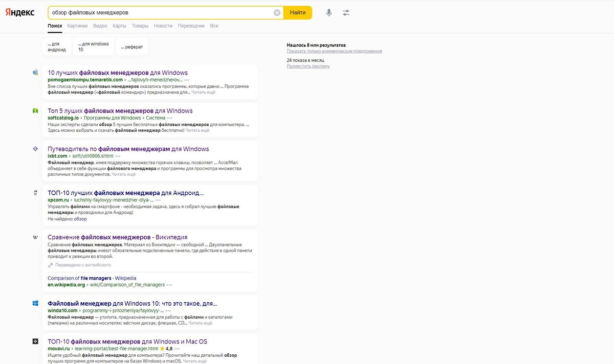This screenshot has height=364, width=614.
Task: Click the softcatalog.io favicon
Action: coord(35,111)
